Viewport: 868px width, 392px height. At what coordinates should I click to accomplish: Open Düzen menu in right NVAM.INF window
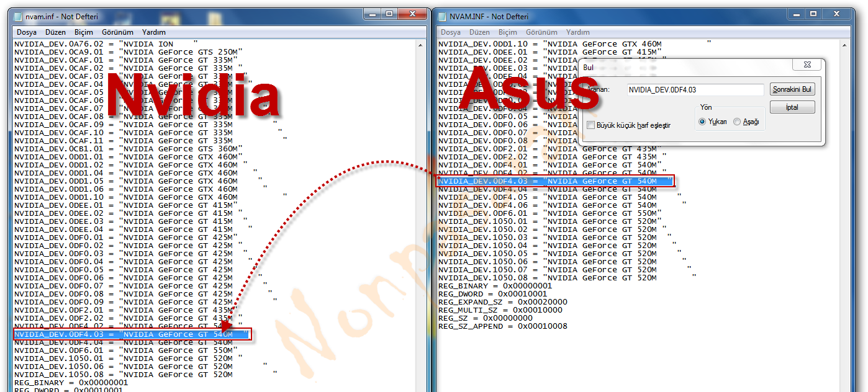(x=479, y=32)
